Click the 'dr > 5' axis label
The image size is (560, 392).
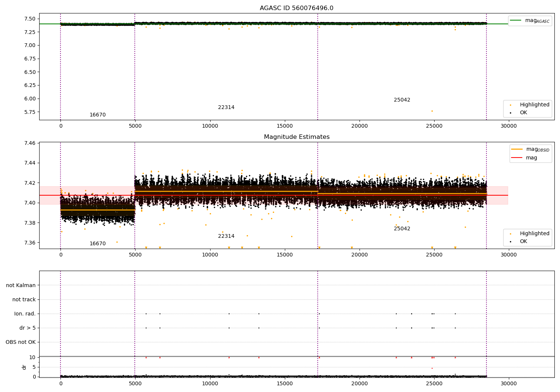pyautogui.click(x=28, y=328)
